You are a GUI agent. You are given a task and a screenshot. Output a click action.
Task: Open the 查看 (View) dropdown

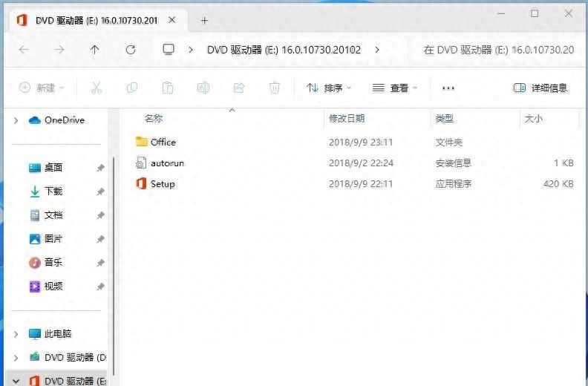click(x=394, y=88)
